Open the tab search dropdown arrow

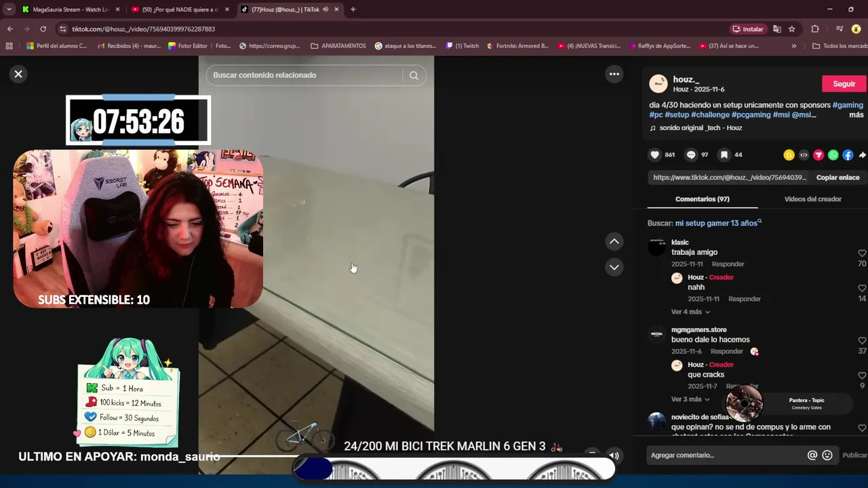click(x=9, y=9)
